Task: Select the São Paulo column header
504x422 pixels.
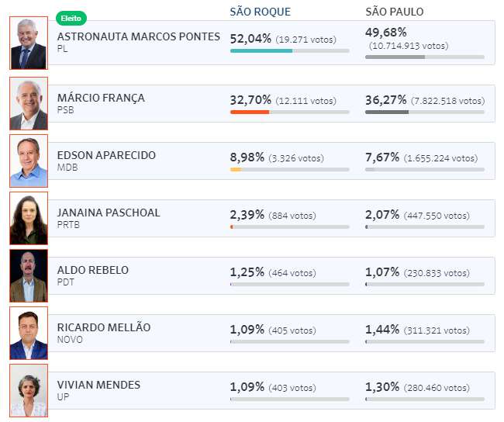Action: point(395,12)
